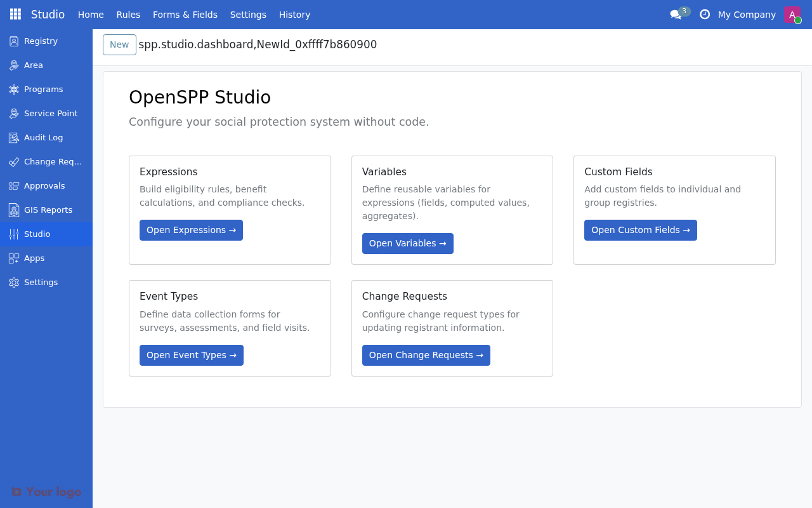This screenshot has height=508, width=812.
Task: Open the messages icon showing 3 notifications
Action: 675,14
